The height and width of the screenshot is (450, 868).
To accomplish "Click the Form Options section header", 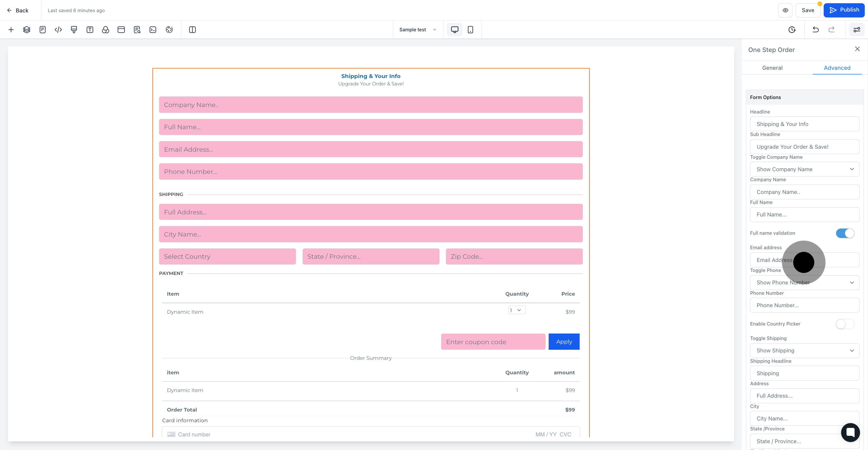I will point(804,97).
